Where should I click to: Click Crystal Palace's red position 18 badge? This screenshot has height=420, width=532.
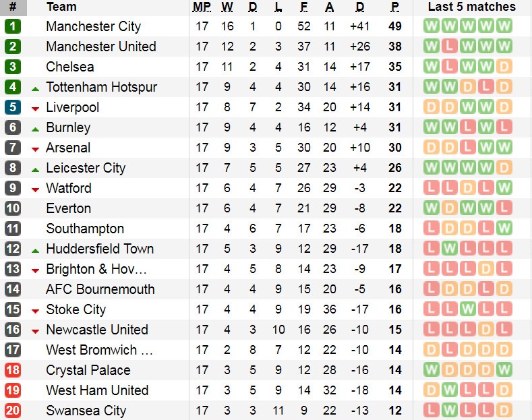pos(13,371)
